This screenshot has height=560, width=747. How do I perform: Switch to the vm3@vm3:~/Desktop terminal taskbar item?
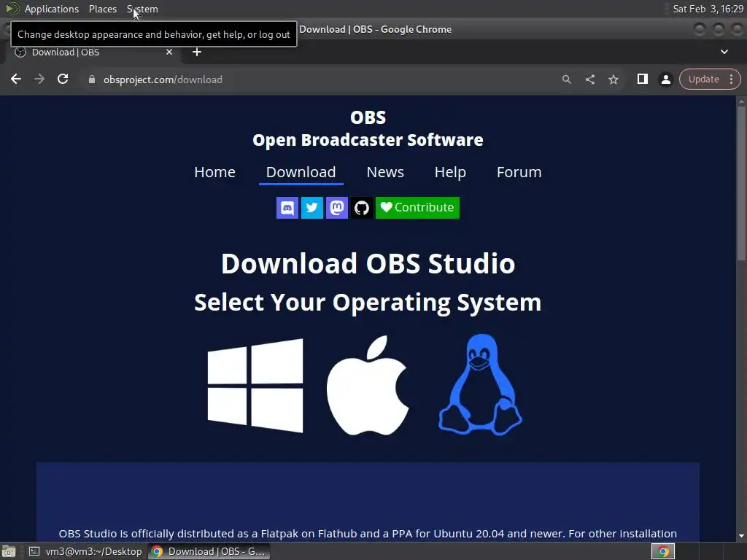tap(86, 551)
